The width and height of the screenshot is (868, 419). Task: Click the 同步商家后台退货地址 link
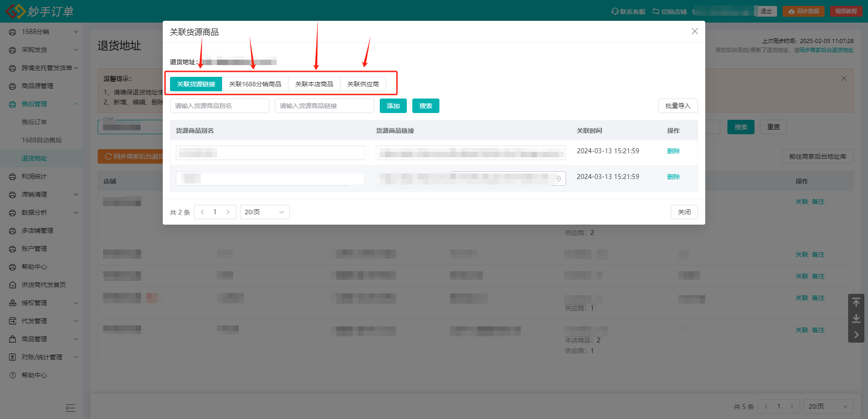(x=826, y=50)
